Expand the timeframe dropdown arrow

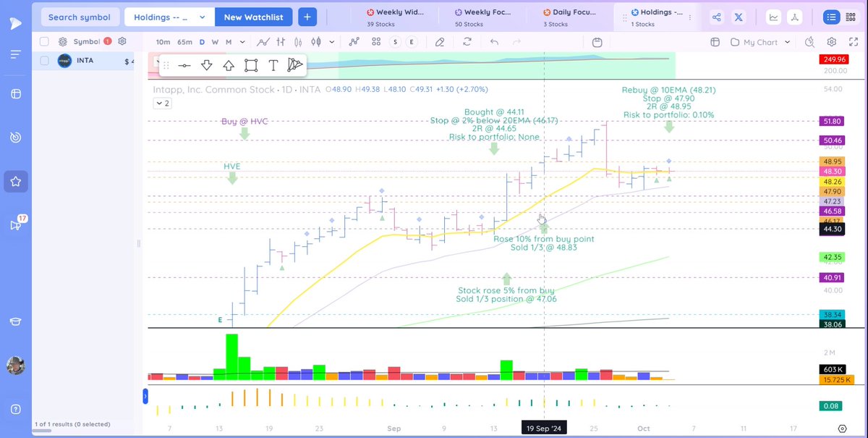tap(242, 42)
